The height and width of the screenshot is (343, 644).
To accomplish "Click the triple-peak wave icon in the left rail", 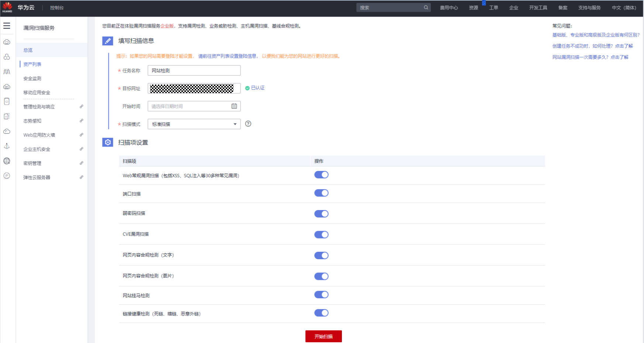I will (7, 72).
